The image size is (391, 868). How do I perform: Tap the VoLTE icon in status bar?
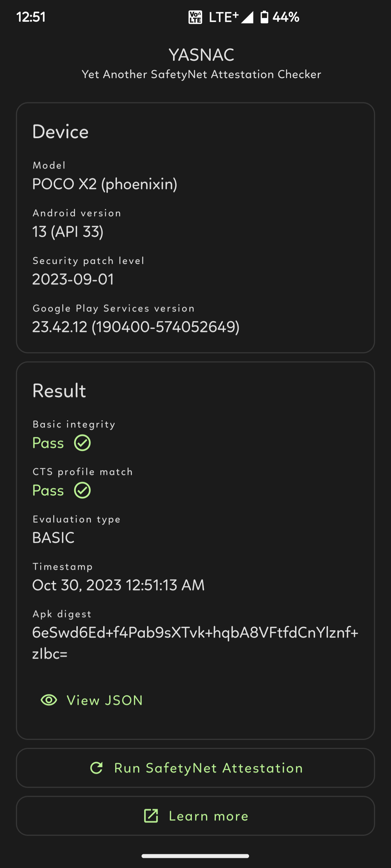point(195,17)
